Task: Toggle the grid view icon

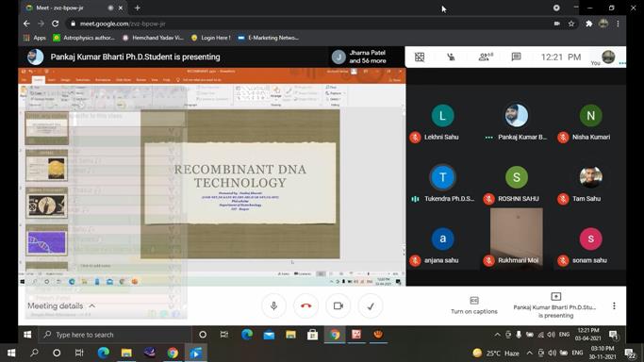Action: click(420, 58)
